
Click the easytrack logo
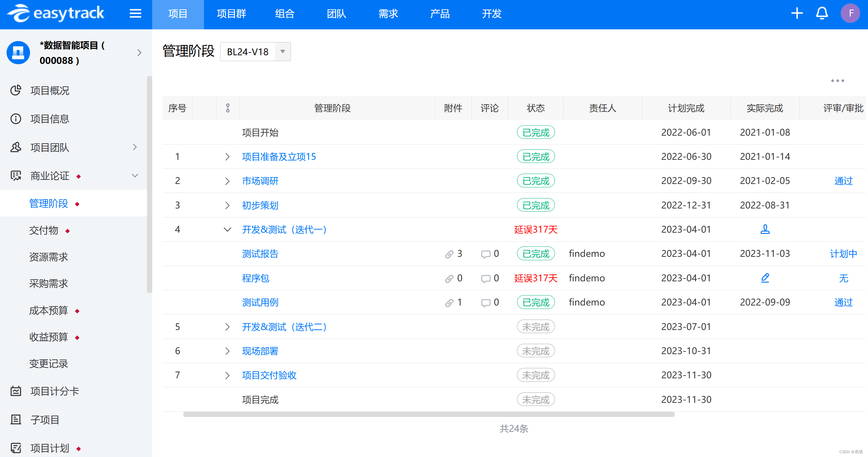(x=56, y=13)
